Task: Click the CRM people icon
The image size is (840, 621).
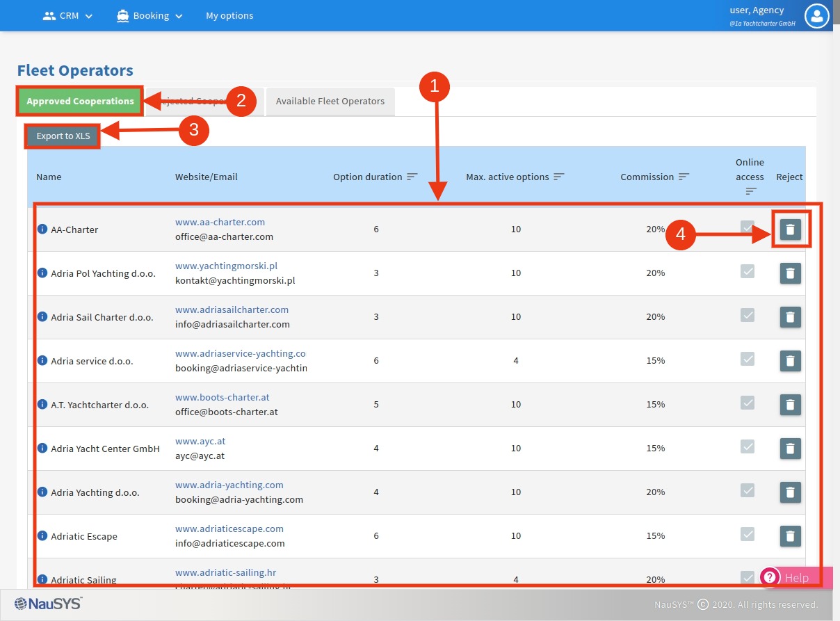Action: pyautogui.click(x=49, y=15)
